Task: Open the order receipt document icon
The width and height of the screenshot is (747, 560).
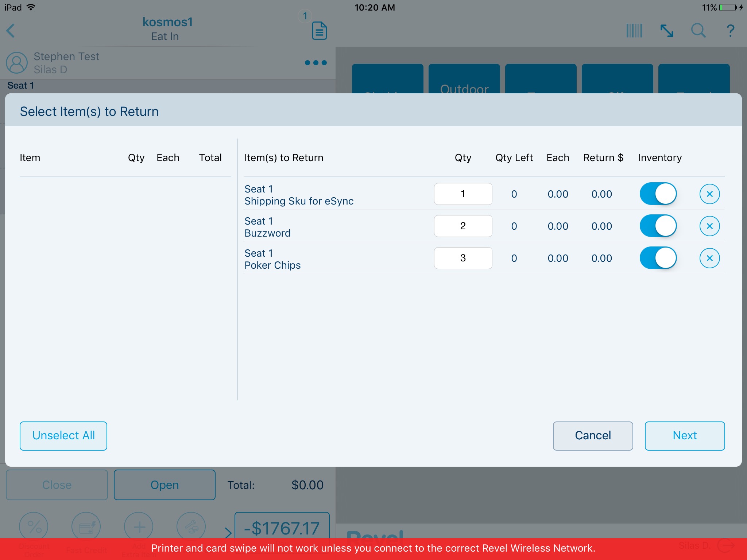Action: click(x=319, y=31)
